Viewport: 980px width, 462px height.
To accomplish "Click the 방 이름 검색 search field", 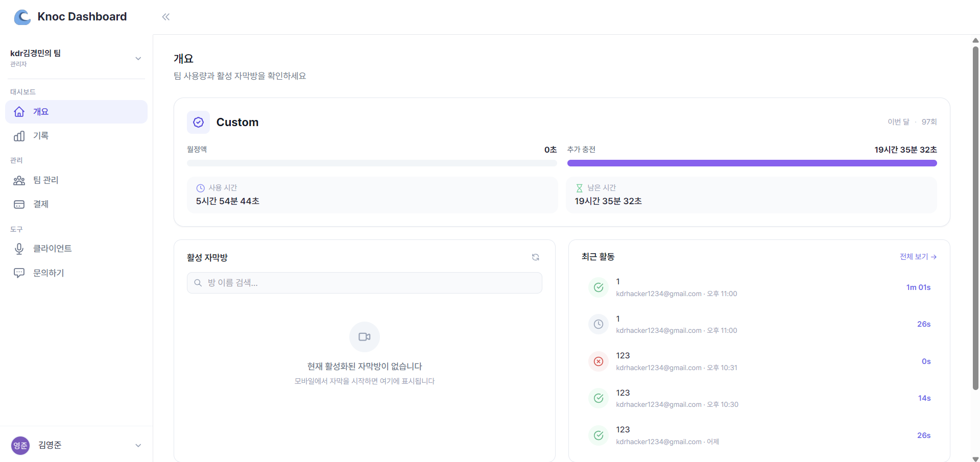I will pos(364,283).
